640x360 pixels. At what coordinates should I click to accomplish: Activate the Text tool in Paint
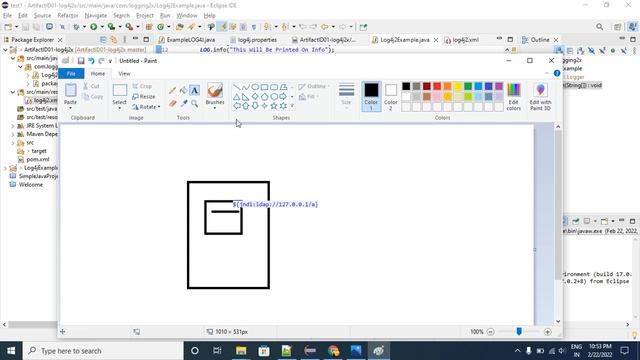point(195,90)
